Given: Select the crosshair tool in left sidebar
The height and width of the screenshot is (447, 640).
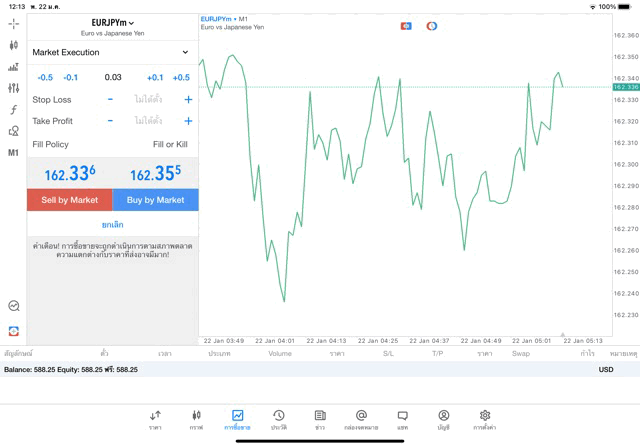Looking at the screenshot, I should click(x=13, y=23).
